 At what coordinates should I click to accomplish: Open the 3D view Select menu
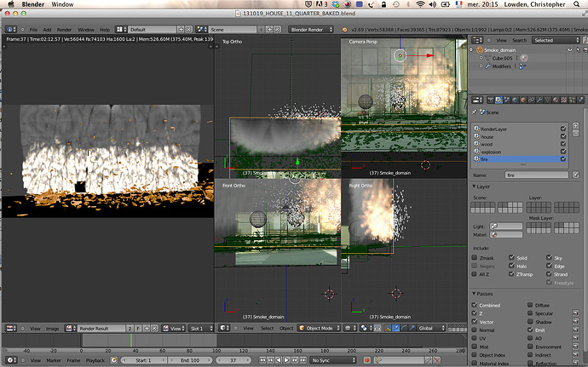(x=267, y=329)
